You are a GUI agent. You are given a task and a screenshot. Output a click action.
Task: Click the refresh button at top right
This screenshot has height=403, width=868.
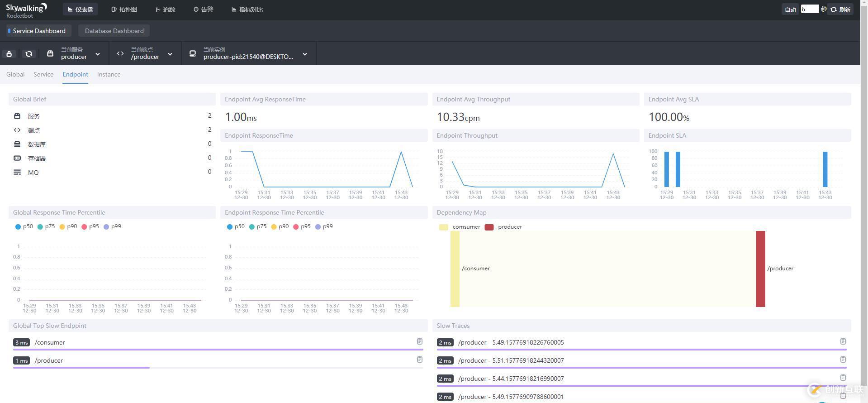[x=841, y=10]
